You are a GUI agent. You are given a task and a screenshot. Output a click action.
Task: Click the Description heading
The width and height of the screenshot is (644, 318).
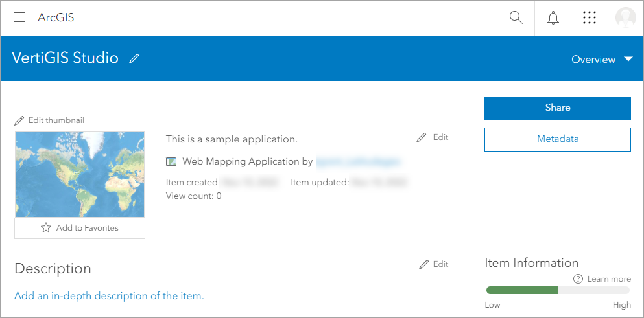53,269
